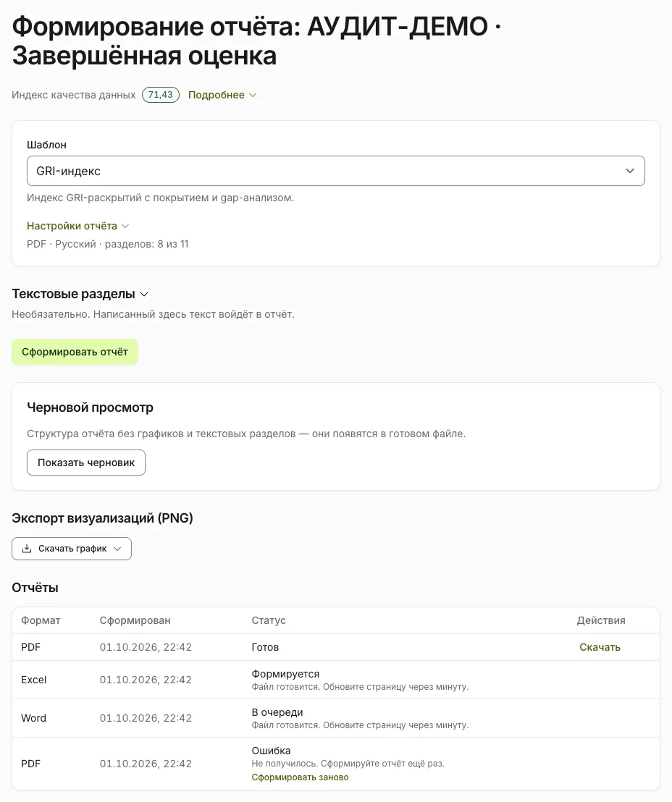Click the Статус column header

click(269, 620)
